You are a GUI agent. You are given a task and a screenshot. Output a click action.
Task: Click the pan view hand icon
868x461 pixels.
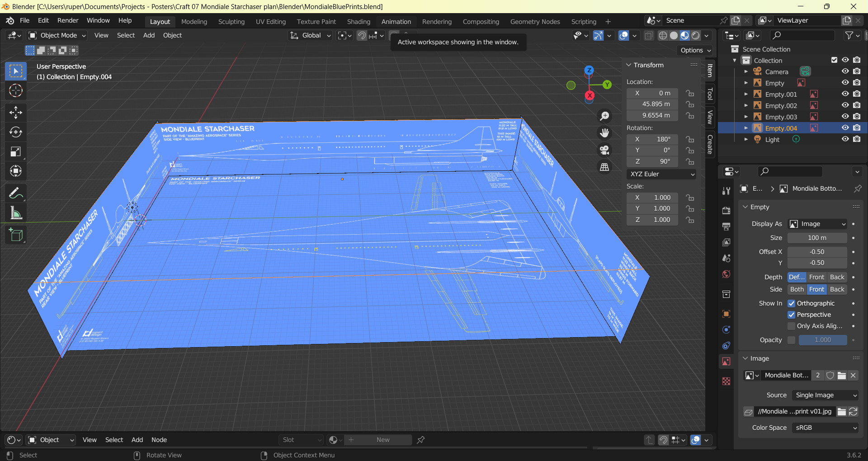tap(604, 133)
